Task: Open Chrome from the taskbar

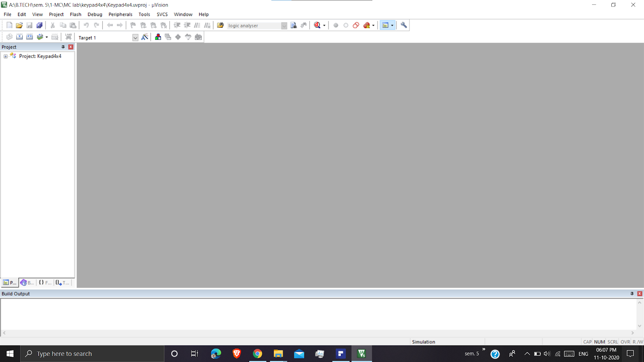Action: tap(257, 354)
